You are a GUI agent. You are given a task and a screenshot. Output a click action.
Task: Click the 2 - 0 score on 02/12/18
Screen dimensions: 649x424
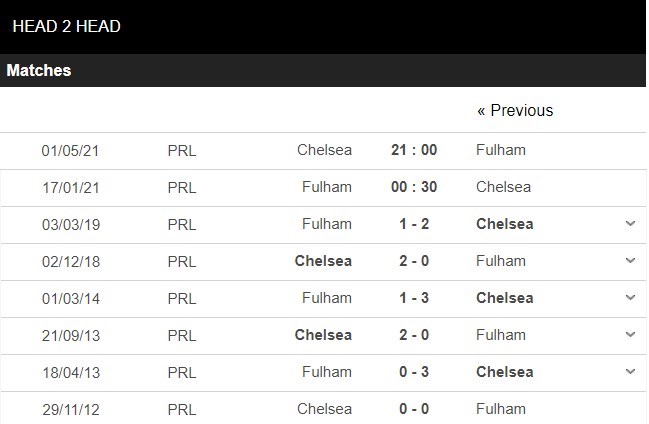(414, 261)
